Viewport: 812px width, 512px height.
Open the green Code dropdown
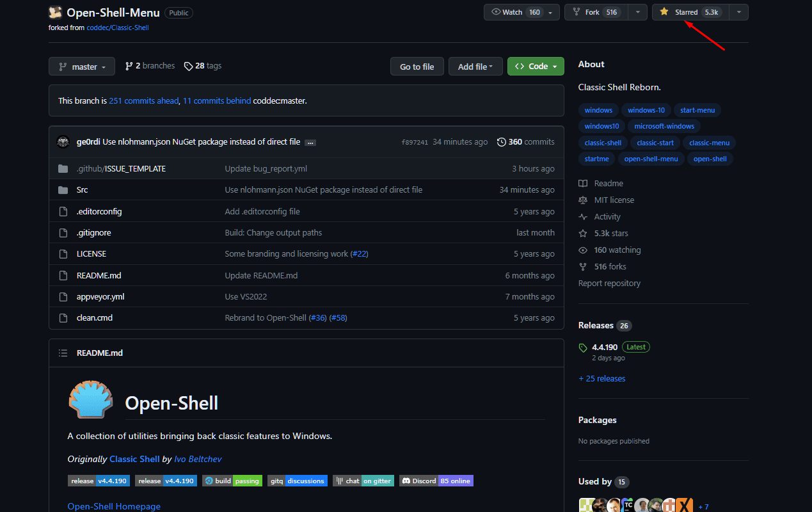coord(536,67)
